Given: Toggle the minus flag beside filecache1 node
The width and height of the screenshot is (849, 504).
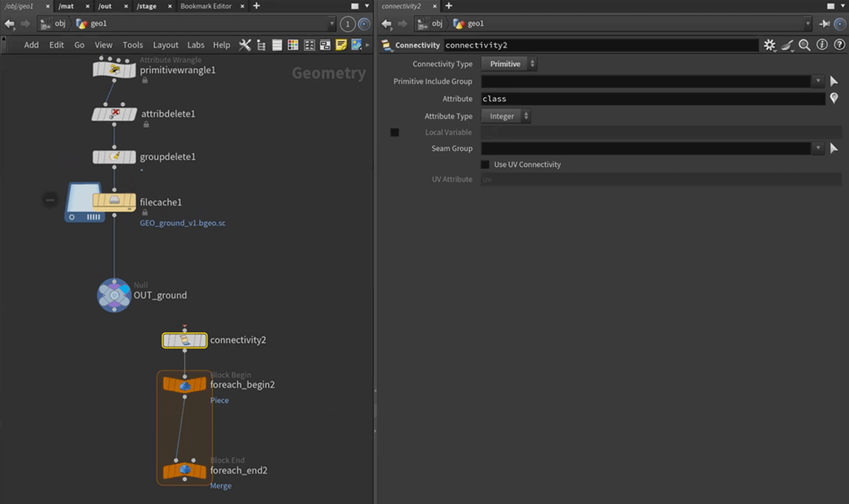Looking at the screenshot, I should tap(50, 200).
